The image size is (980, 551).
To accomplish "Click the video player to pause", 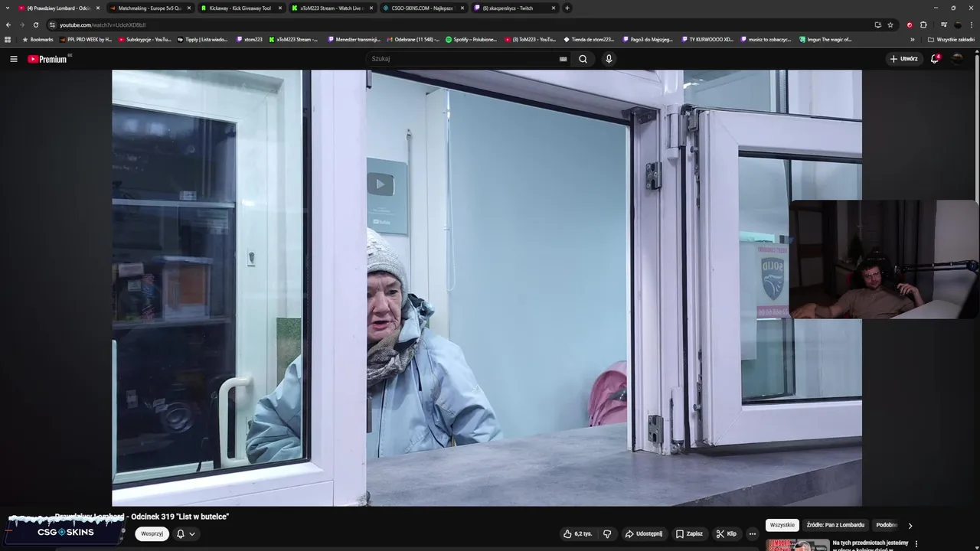I will point(487,288).
